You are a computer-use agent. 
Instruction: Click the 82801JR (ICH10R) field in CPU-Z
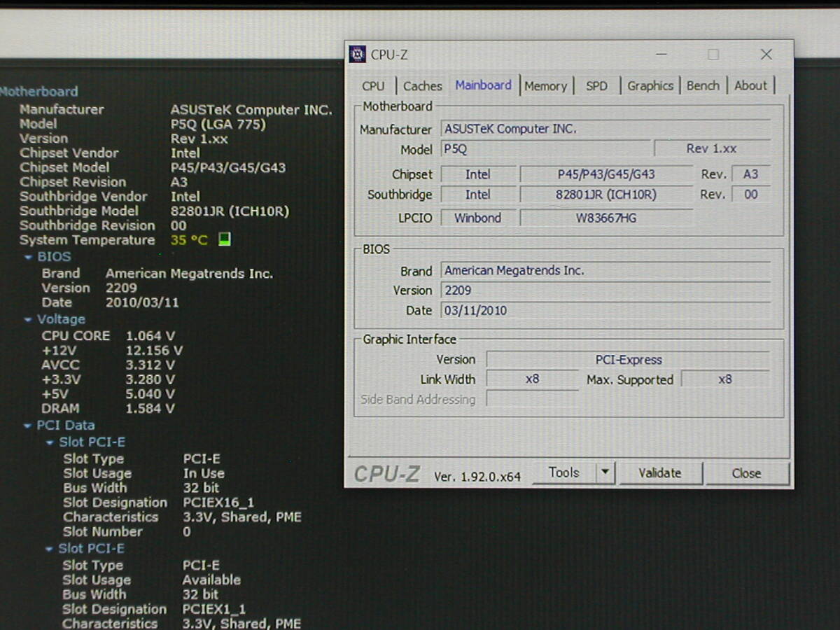point(606,195)
